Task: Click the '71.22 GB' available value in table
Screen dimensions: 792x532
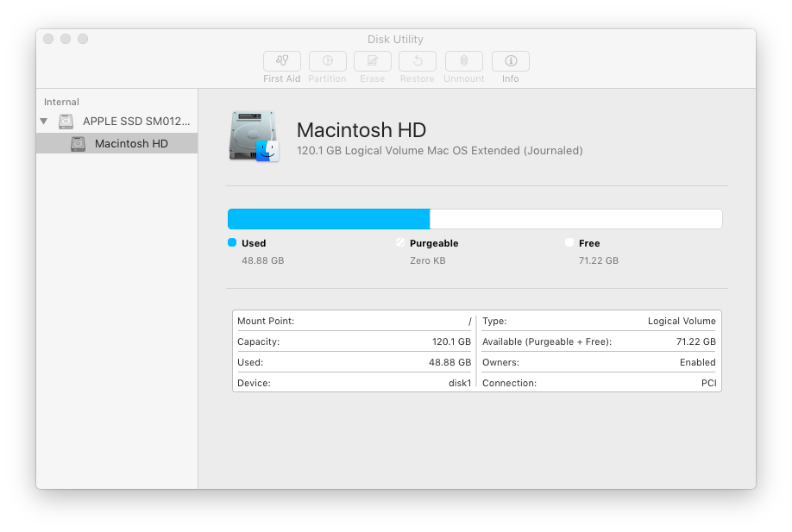Action: 696,341
